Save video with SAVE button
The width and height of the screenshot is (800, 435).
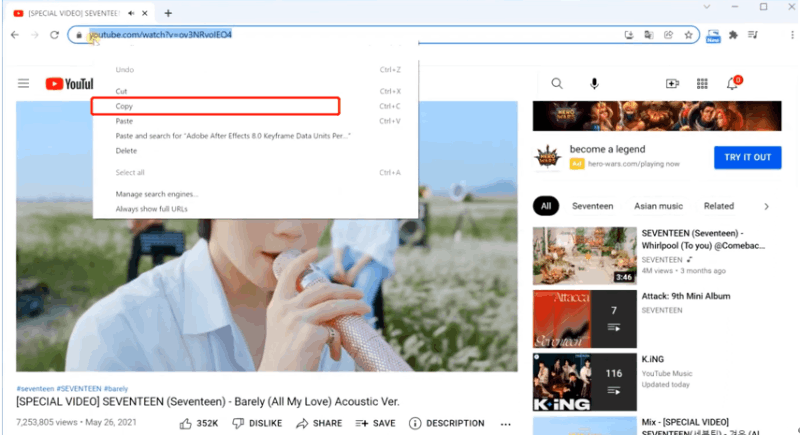[376, 423]
